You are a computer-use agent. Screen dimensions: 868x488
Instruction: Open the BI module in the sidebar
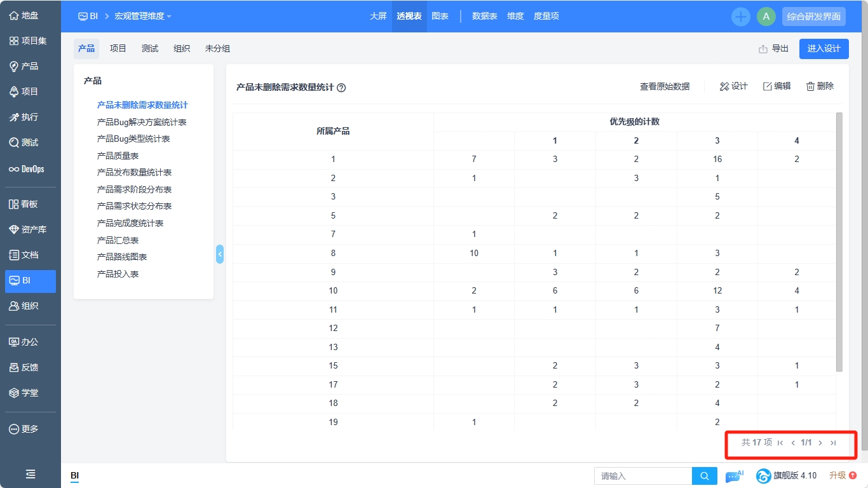(30, 281)
